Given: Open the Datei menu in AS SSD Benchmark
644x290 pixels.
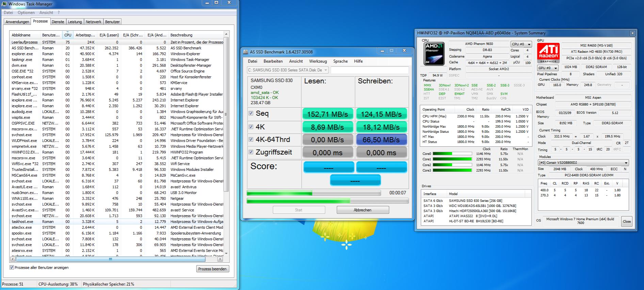Looking at the screenshot, I should click(x=253, y=61).
